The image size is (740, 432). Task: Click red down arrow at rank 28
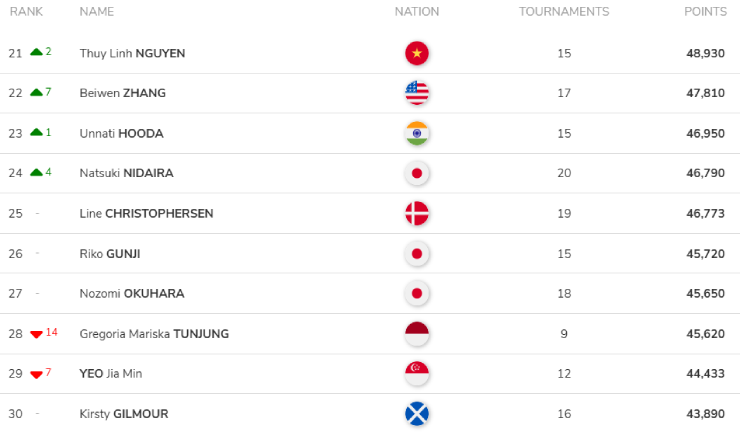point(36,333)
